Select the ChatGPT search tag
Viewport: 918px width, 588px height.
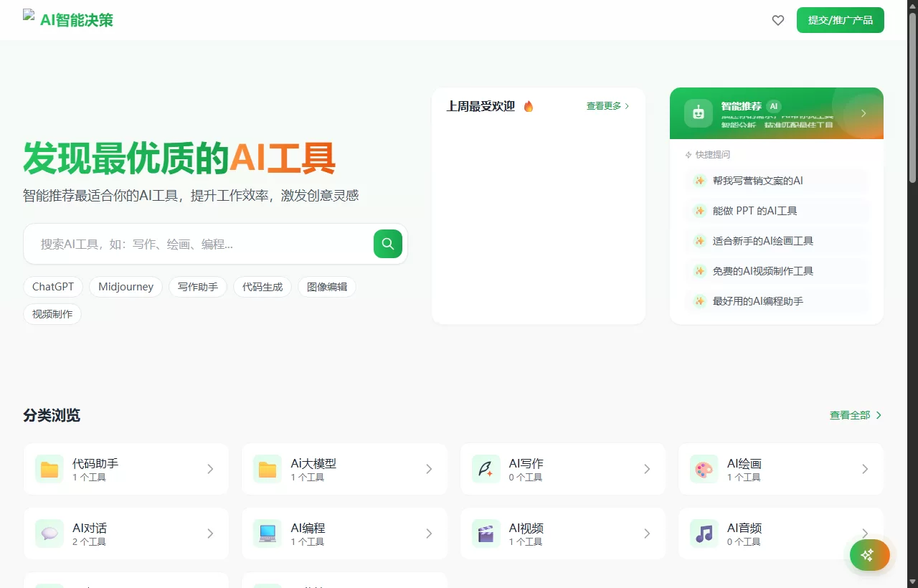pyautogui.click(x=53, y=287)
